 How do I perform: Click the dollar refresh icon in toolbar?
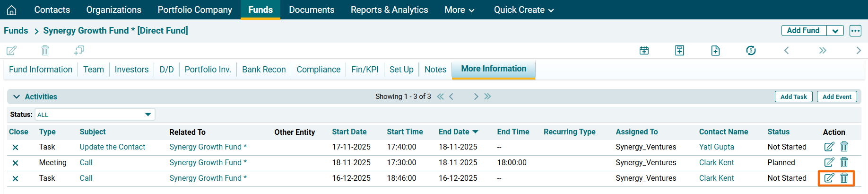[x=751, y=50]
